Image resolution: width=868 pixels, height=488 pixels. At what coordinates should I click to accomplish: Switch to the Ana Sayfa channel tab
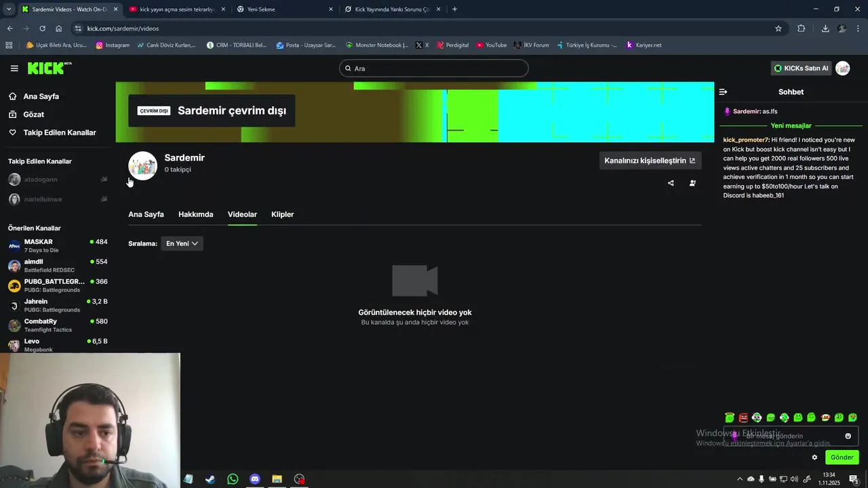coord(146,214)
